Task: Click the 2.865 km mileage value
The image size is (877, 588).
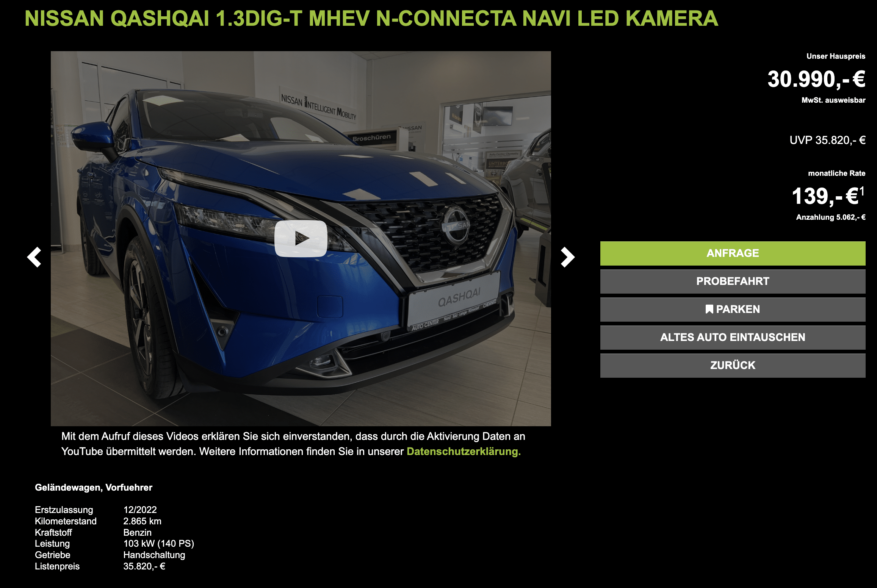Action: 142,521
